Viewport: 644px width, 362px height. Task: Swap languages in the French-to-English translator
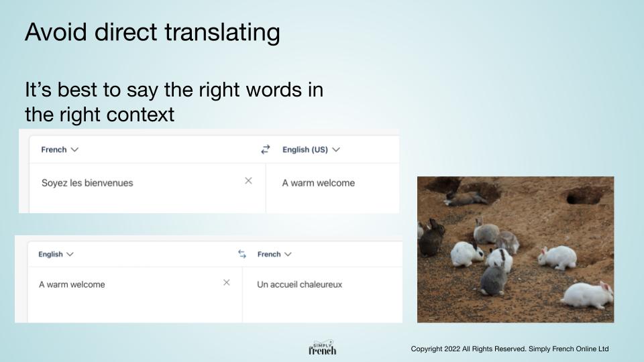tap(266, 149)
